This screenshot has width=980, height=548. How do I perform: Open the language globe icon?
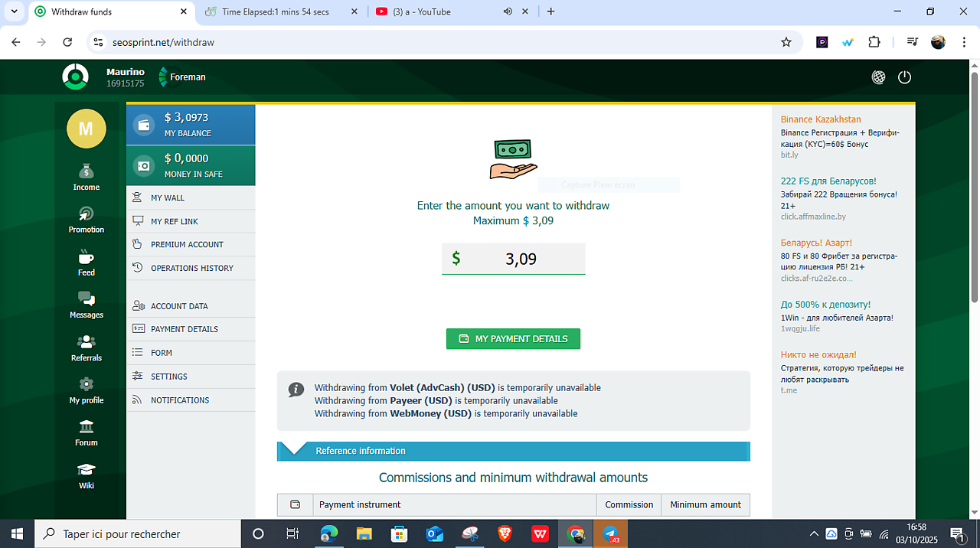[x=878, y=77]
